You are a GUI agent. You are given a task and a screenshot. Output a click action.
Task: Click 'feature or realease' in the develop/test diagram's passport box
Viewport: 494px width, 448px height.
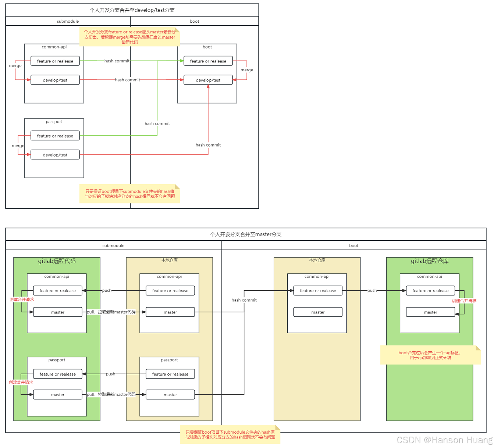[x=55, y=136]
